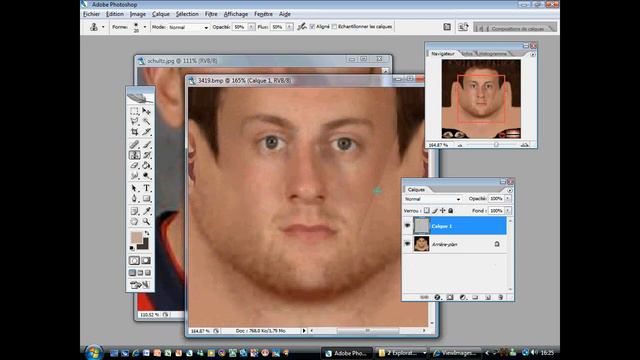The image size is (640, 360).
Task: Select the Blur tool
Action: pos(134,176)
